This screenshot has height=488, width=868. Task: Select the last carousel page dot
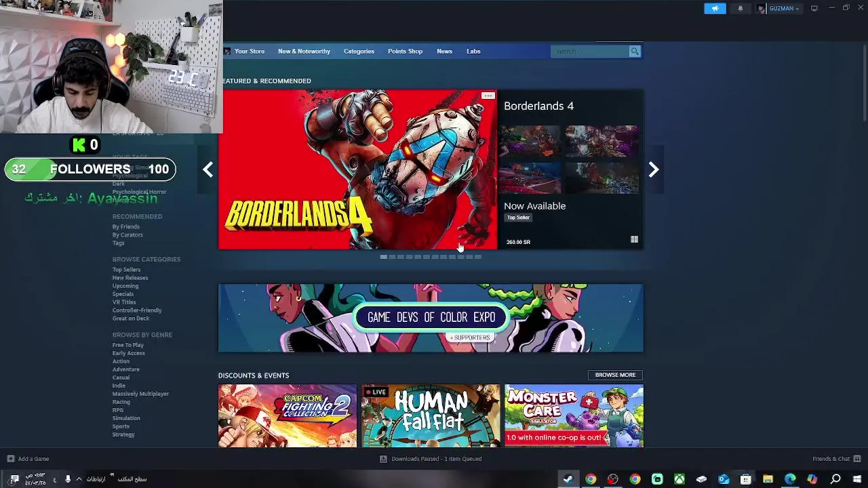point(477,257)
